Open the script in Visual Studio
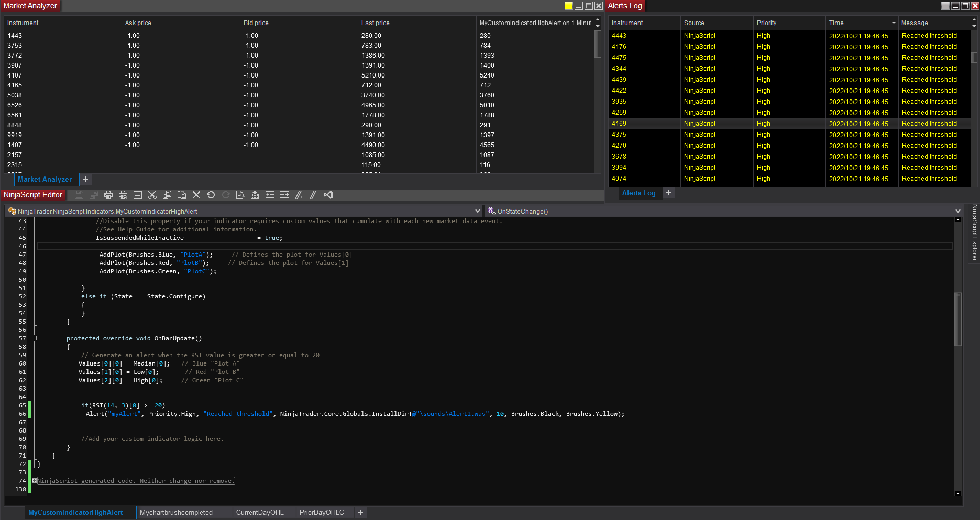This screenshot has height=520, width=980. pyautogui.click(x=328, y=195)
